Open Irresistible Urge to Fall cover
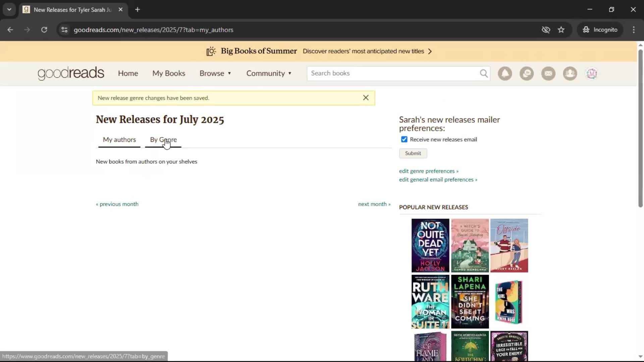 pos(509,346)
